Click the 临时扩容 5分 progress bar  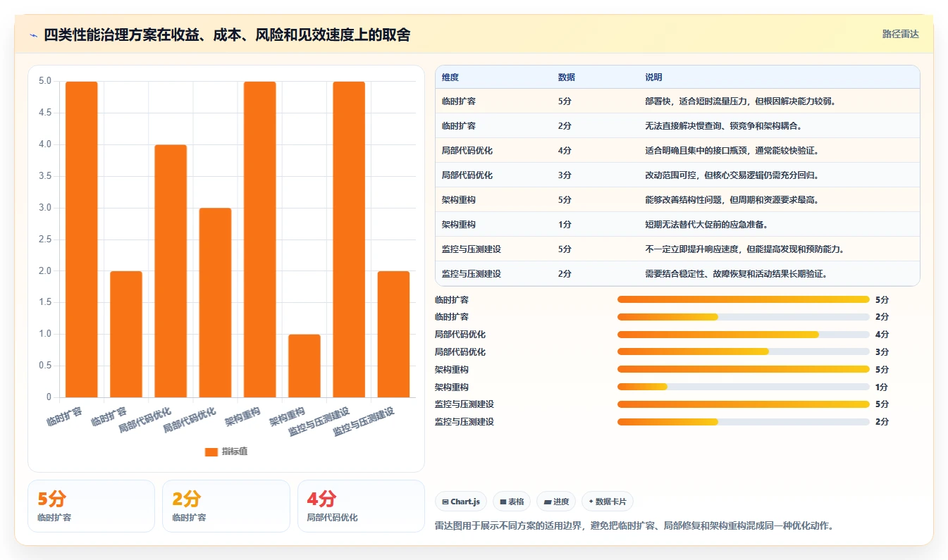coord(744,299)
